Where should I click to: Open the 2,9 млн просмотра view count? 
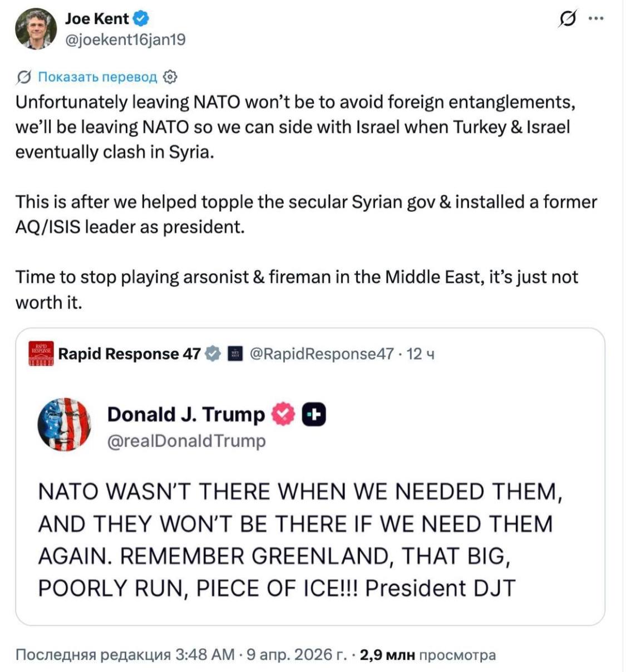click(427, 655)
